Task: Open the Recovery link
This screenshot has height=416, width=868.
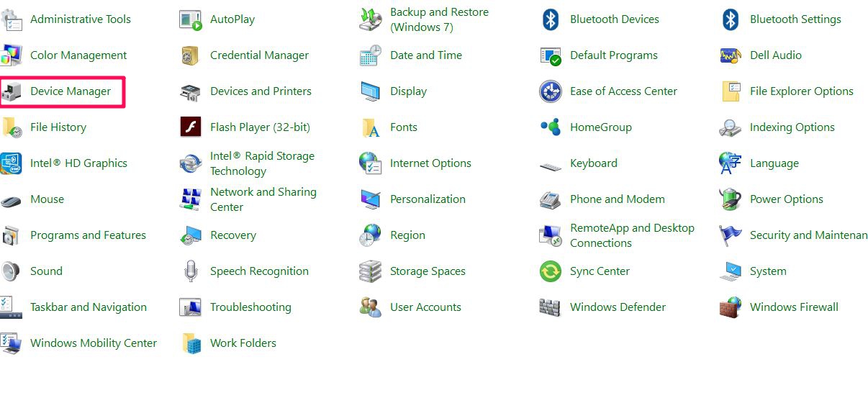Action: coord(233,235)
